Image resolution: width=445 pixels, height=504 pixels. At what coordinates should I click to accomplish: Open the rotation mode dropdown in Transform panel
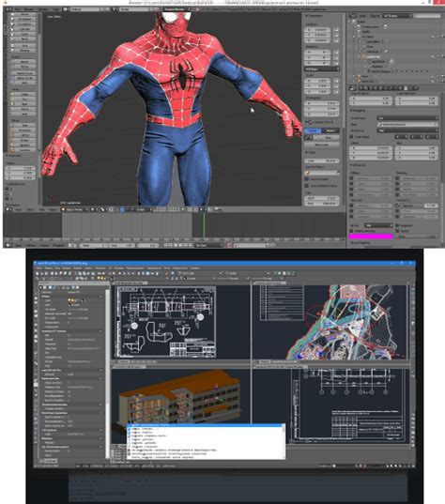[321, 69]
